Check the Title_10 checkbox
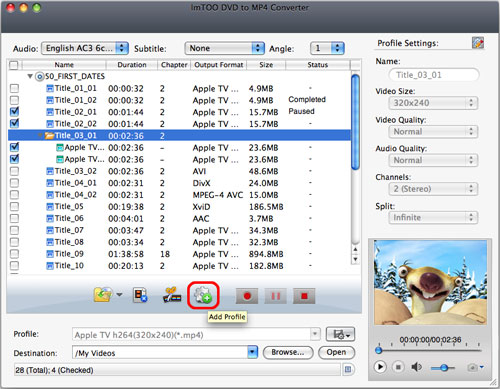 coord(14,266)
